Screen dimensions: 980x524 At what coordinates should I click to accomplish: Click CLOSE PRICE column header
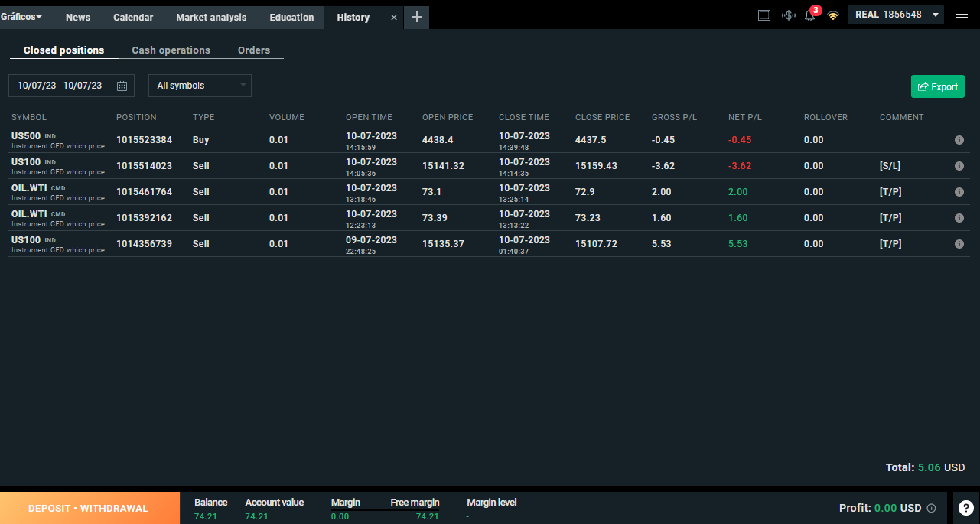(603, 117)
